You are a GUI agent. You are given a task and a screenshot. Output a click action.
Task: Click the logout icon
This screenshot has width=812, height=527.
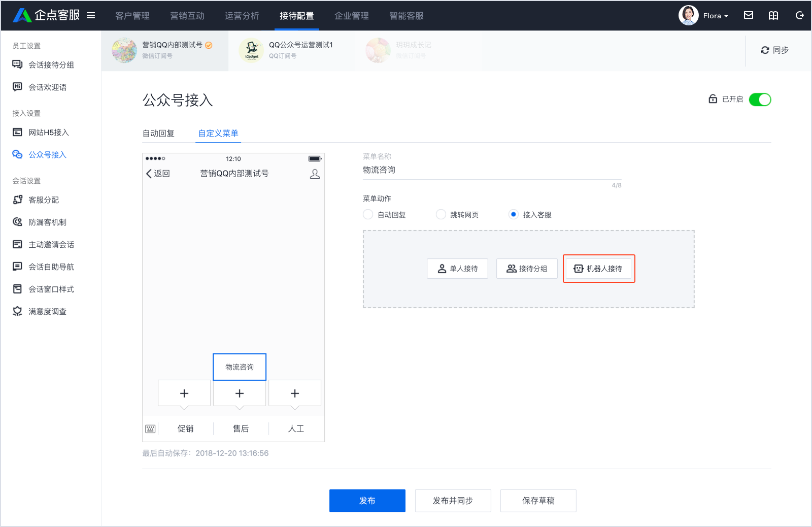tap(799, 15)
